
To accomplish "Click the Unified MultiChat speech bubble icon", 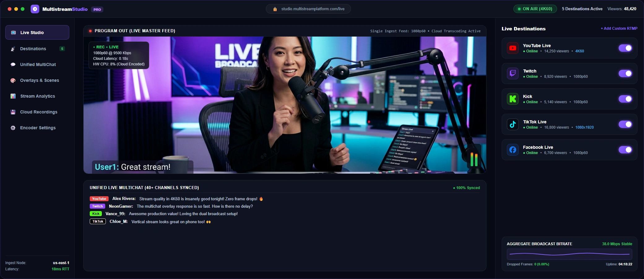I will pyautogui.click(x=13, y=64).
